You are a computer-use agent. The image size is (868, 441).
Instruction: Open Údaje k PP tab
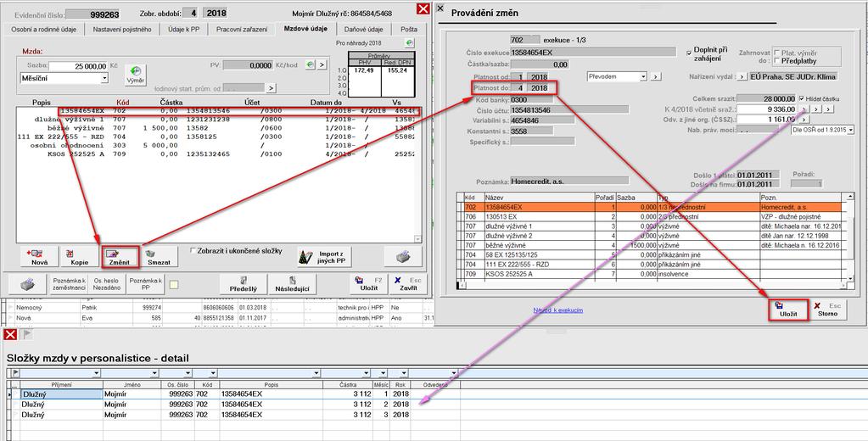point(184,29)
